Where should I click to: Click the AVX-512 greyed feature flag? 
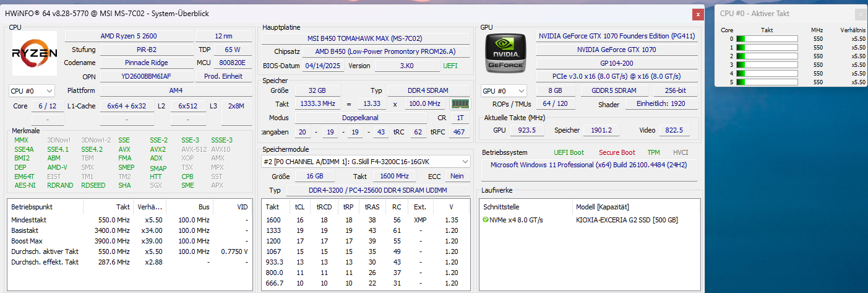(194, 149)
